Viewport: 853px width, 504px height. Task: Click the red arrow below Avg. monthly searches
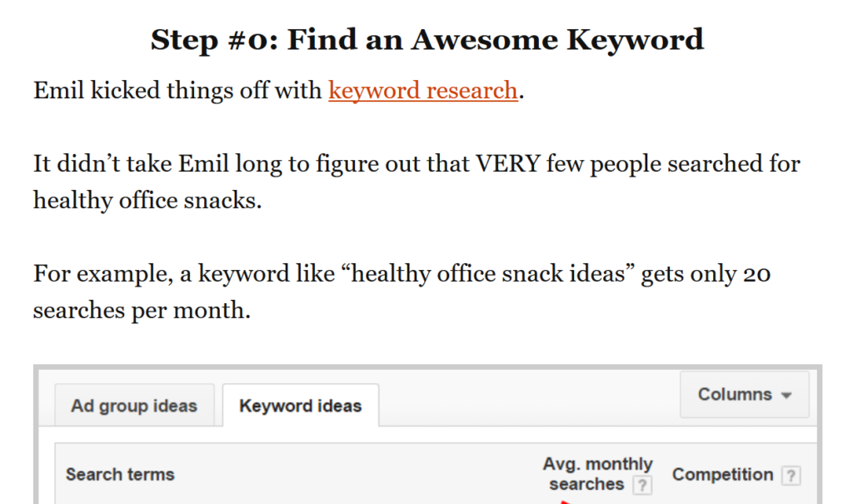pyautogui.click(x=564, y=501)
